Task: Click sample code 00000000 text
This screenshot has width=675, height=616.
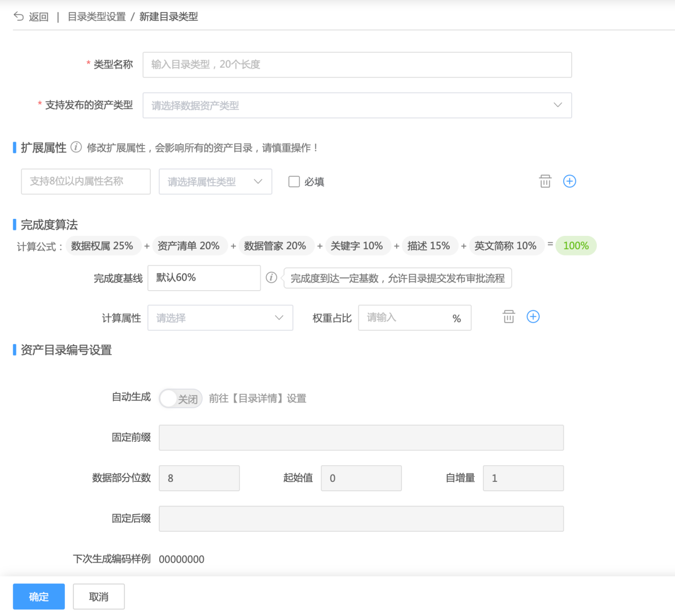Action: 182,559
